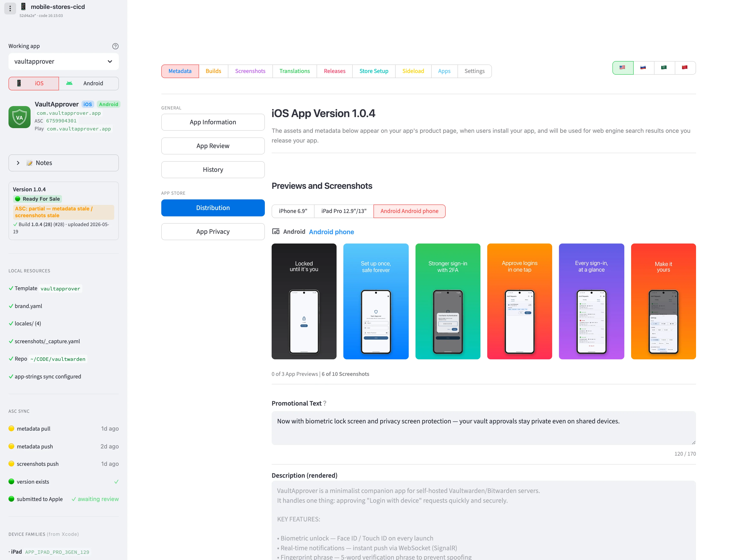
Task: Open the 'Stronger sign-in with 2FA' screenshot
Action: (x=448, y=301)
